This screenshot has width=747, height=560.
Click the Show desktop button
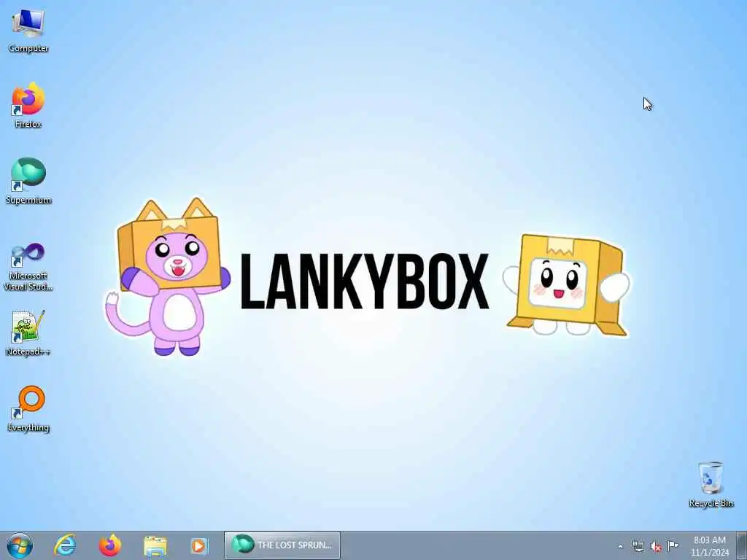(742, 545)
